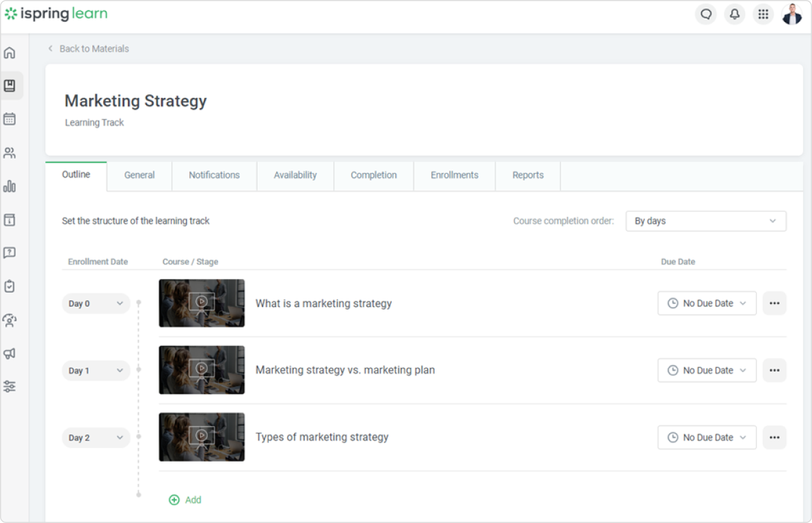Switch to the General tab

pos(139,176)
